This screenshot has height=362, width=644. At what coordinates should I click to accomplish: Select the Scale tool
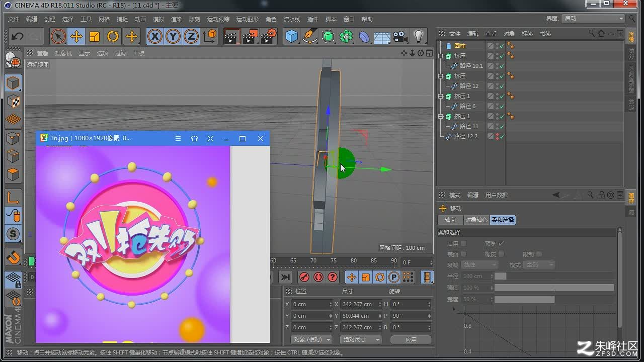coord(95,36)
